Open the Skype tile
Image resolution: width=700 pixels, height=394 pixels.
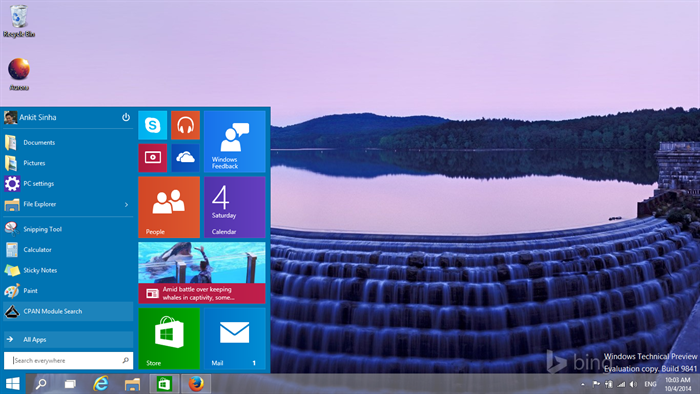click(x=153, y=125)
